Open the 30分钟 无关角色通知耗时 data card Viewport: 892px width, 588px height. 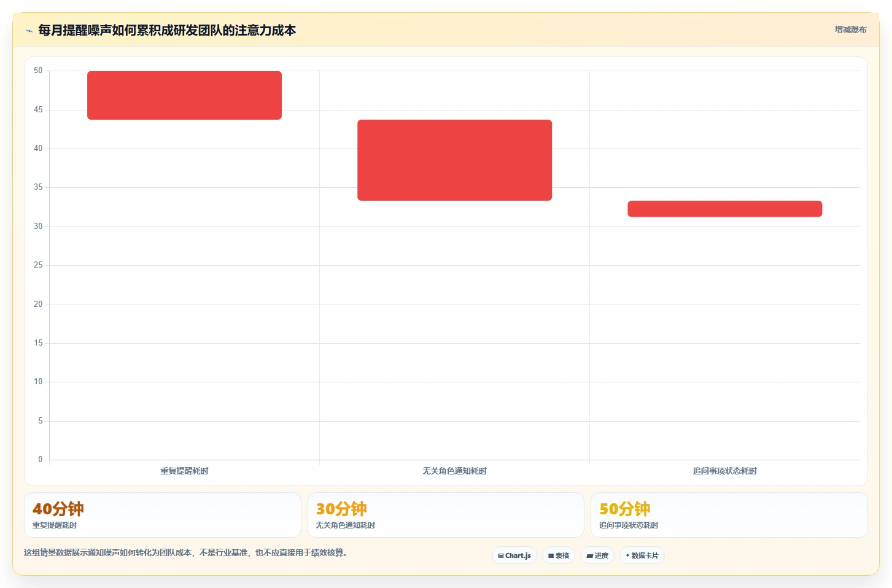(x=446, y=515)
